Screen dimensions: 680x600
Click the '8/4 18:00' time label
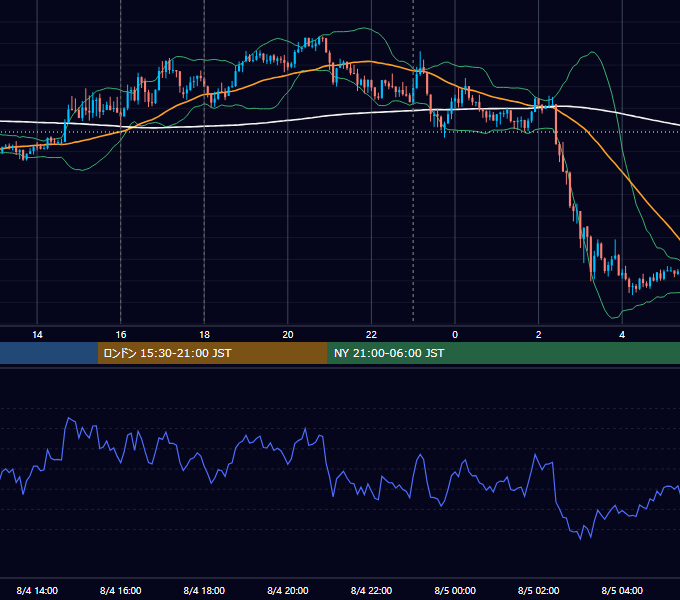[204, 590]
